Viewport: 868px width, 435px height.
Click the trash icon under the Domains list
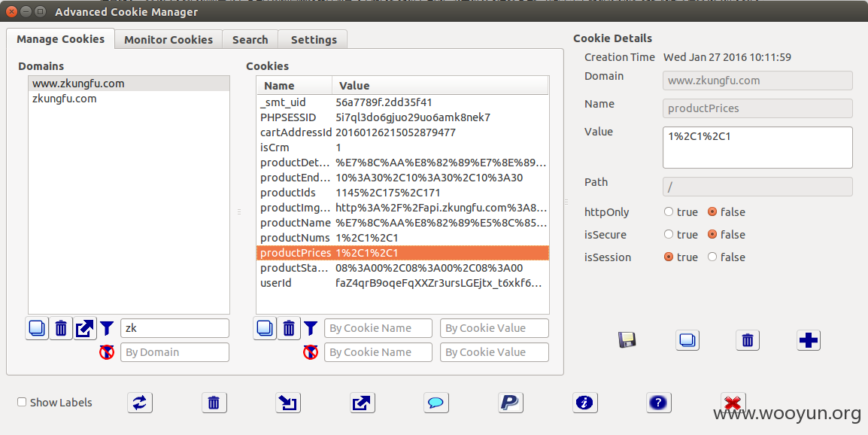(61, 328)
